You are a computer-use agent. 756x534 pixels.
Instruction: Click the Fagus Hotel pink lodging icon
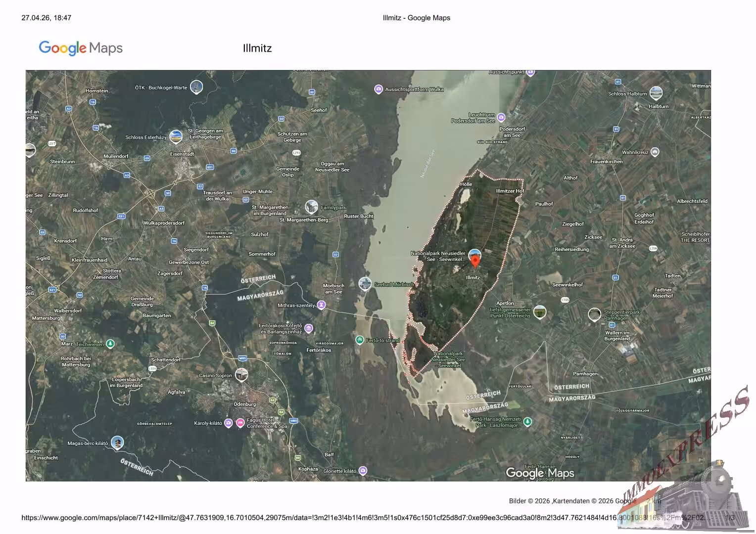coord(240,423)
